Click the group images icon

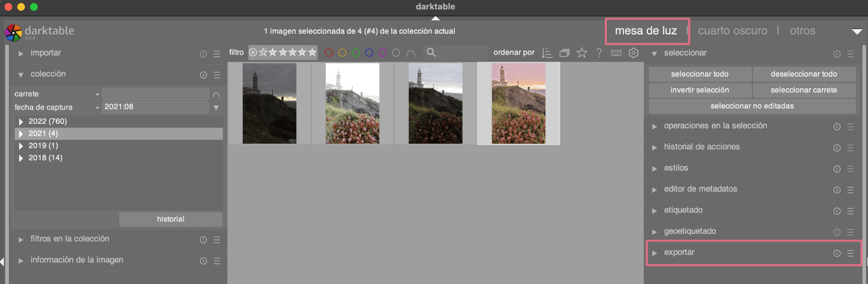click(x=565, y=53)
